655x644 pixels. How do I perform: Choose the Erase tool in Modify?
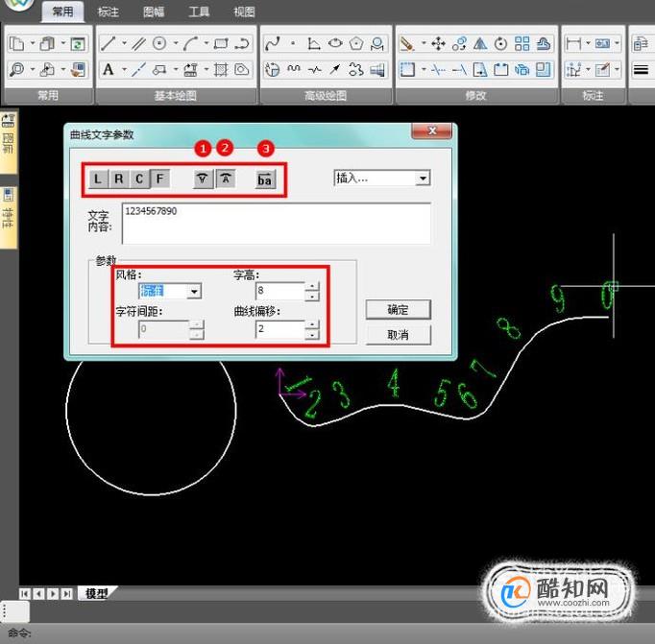coord(407,43)
